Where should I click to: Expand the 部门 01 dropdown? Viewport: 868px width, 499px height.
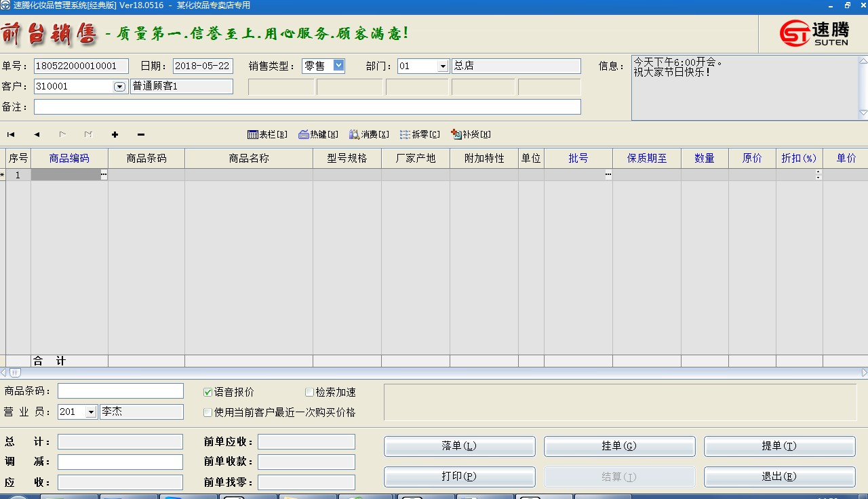(443, 66)
